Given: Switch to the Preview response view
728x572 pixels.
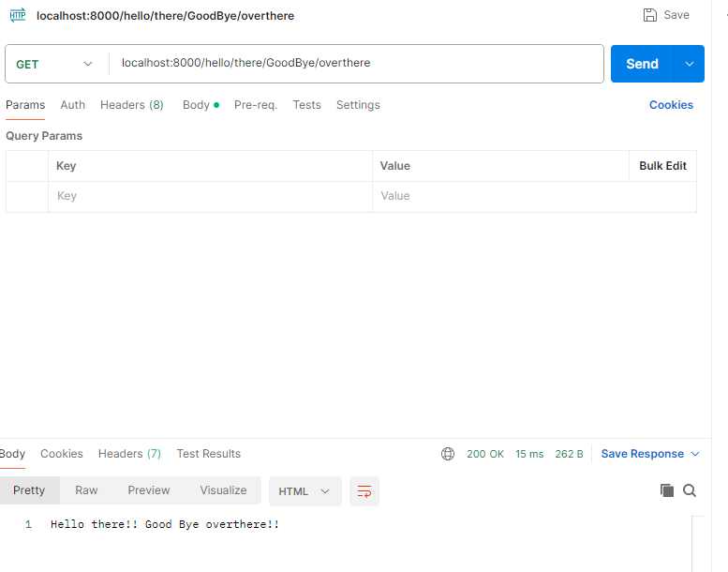Looking at the screenshot, I should (x=149, y=490).
